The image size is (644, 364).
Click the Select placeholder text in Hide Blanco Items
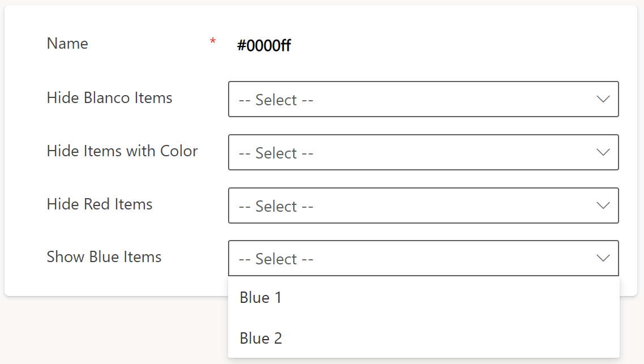(276, 100)
